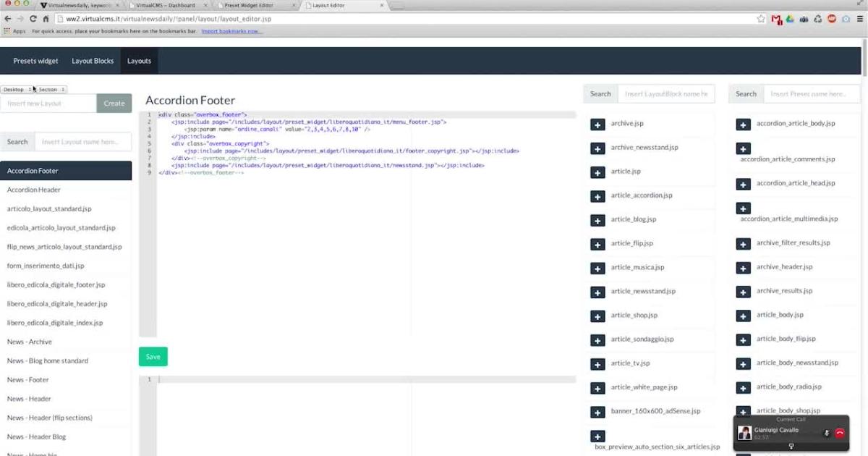Insert accordion_article_body.jsp preset with plus icon

[743, 124]
